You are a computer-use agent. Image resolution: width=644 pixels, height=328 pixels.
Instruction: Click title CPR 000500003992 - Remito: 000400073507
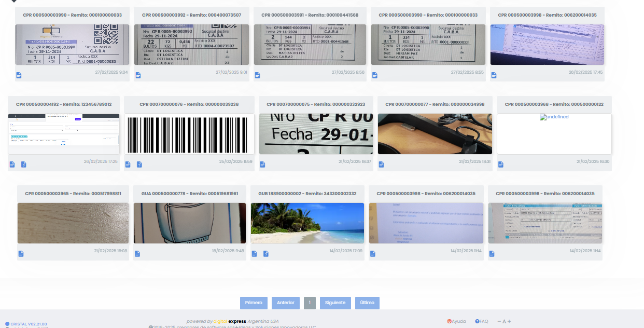coord(191,15)
